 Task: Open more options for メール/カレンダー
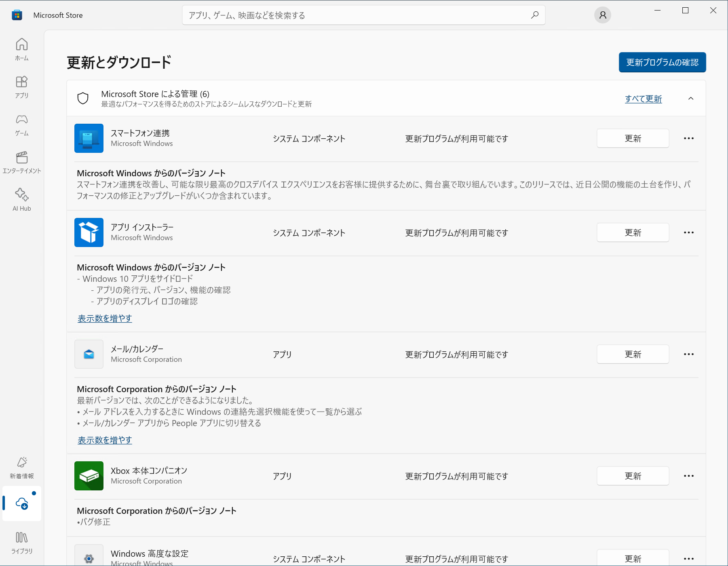pyautogui.click(x=689, y=354)
